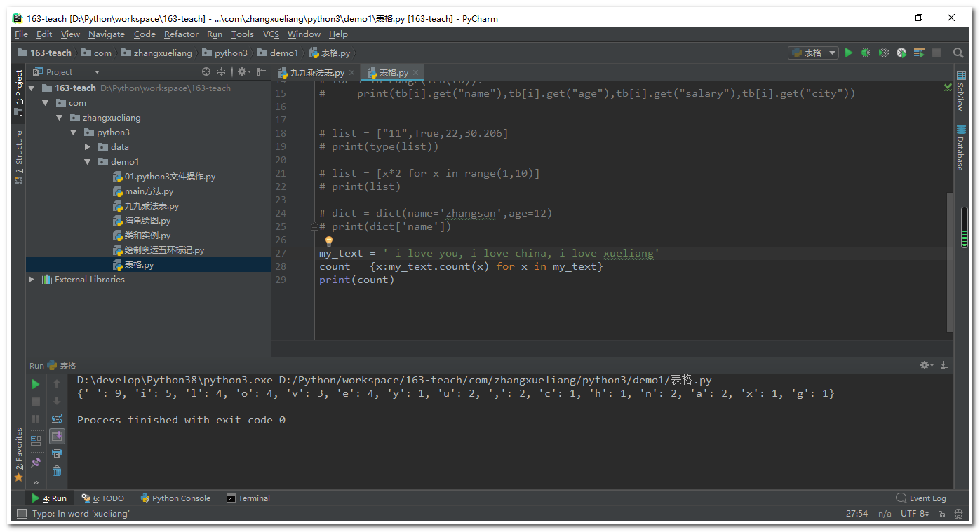
Task: Click the down arrow in Run panel
Action: (57, 402)
